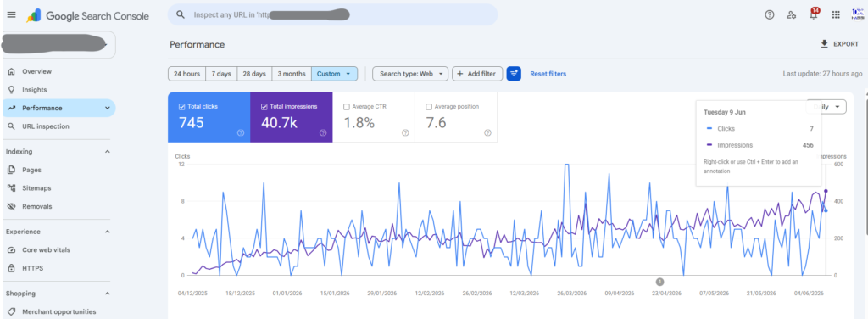The width and height of the screenshot is (868, 319).
Task: Open URL inspection in sidebar
Action: coord(46,126)
